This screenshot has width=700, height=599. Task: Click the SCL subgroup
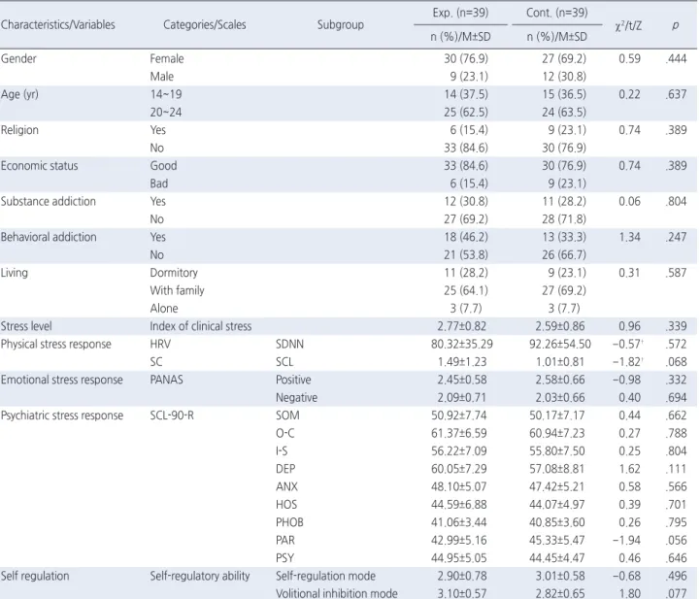click(284, 362)
